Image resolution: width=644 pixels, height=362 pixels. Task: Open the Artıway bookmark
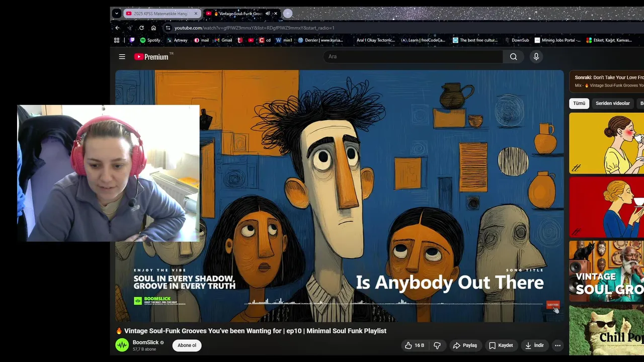click(x=177, y=40)
